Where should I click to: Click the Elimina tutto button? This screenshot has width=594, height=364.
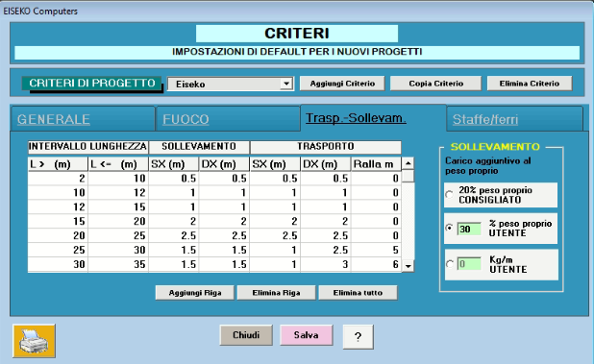pos(358,293)
